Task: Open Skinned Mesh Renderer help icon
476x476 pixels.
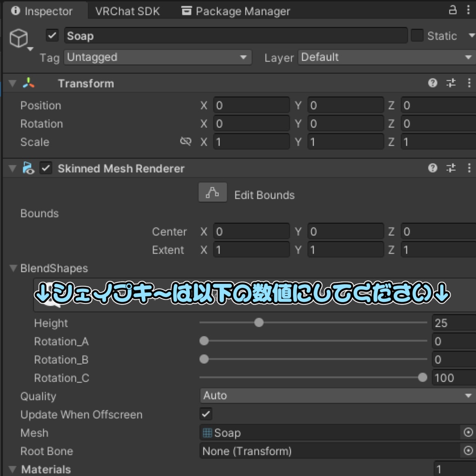Action: 432,167
